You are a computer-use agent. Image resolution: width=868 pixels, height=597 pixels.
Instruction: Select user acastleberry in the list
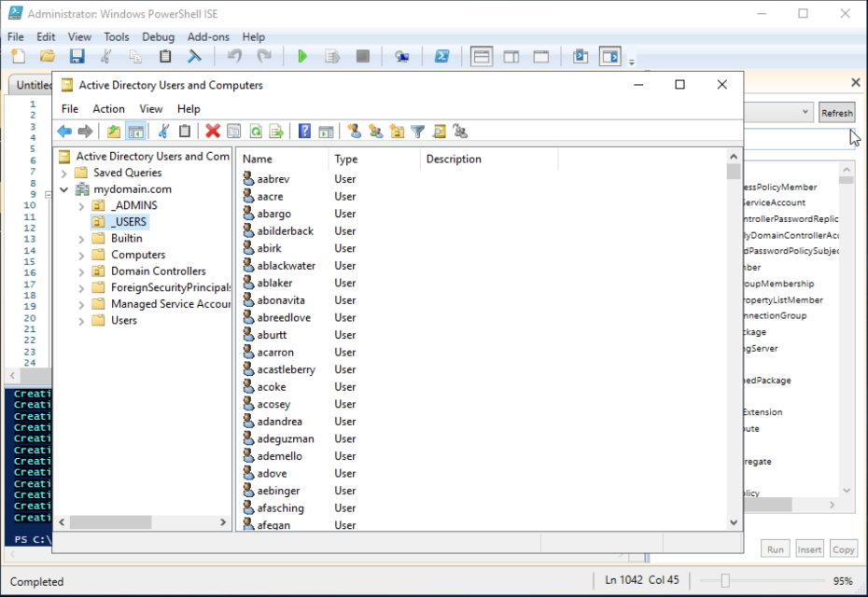point(286,369)
